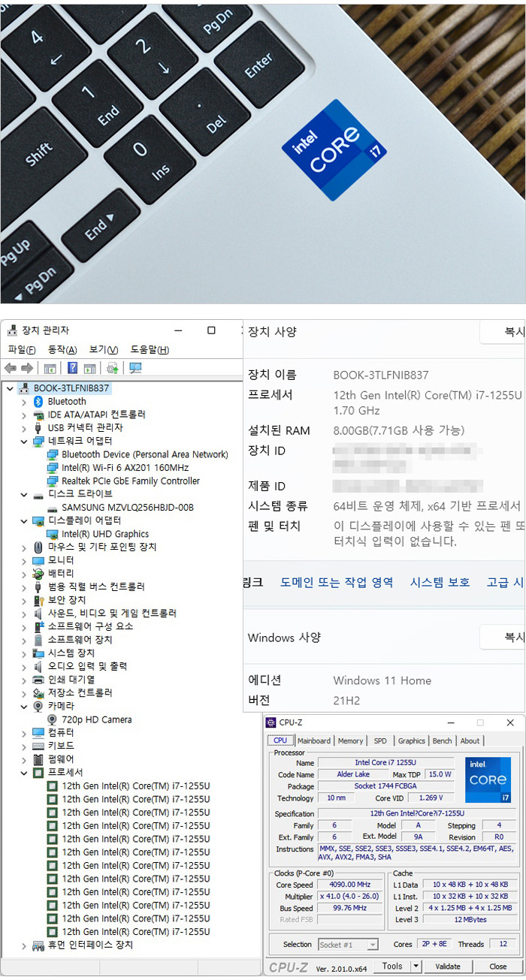Open the 파일(F) menu

coord(22,350)
